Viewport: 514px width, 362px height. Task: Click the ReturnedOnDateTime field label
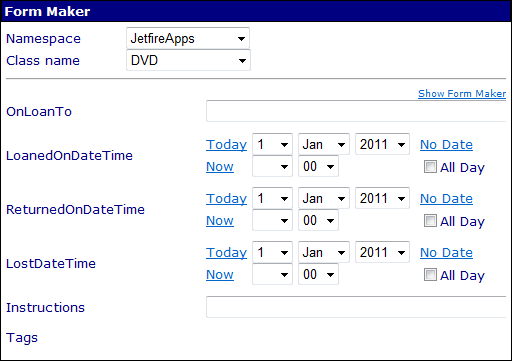click(x=75, y=210)
